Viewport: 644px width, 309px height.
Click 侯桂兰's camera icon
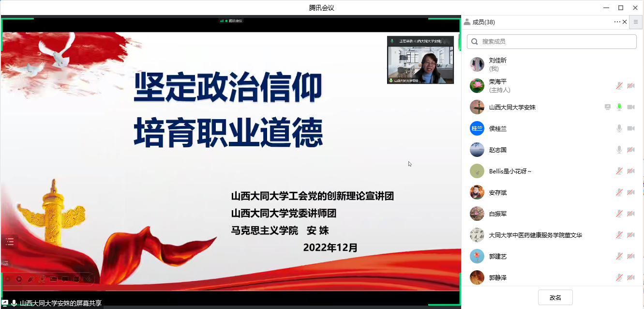point(631,128)
